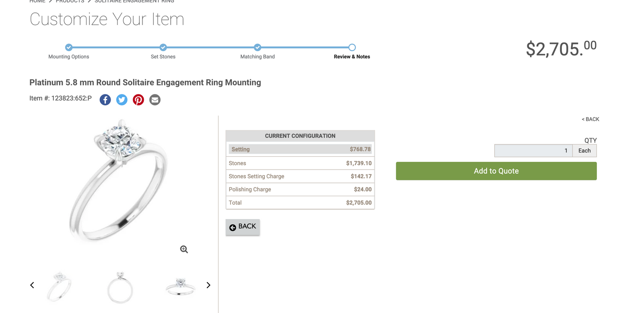Click the main ring product image
The width and height of the screenshot is (644, 313).
pyautogui.click(x=119, y=181)
